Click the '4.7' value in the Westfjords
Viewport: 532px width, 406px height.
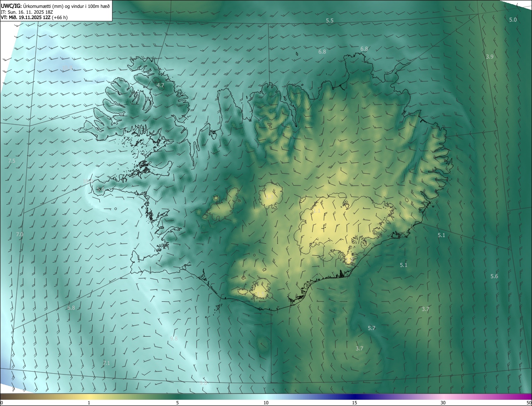(160, 85)
